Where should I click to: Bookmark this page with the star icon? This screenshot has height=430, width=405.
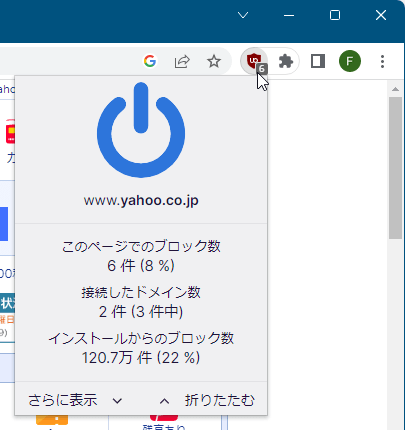[x=214, y=61]
